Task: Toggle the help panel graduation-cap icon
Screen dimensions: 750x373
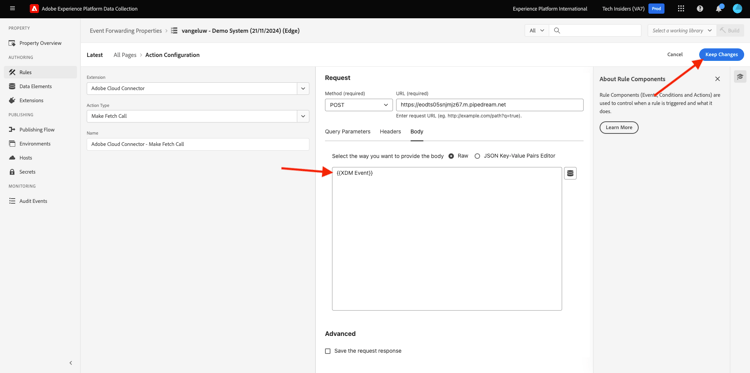Action: [740, 77]
